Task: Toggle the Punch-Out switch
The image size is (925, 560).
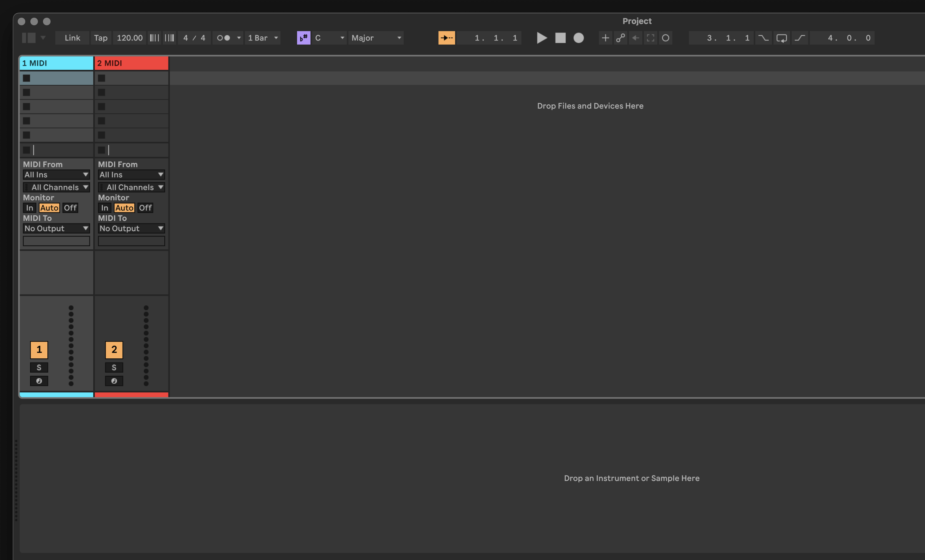Action: (x=800, y=38)
